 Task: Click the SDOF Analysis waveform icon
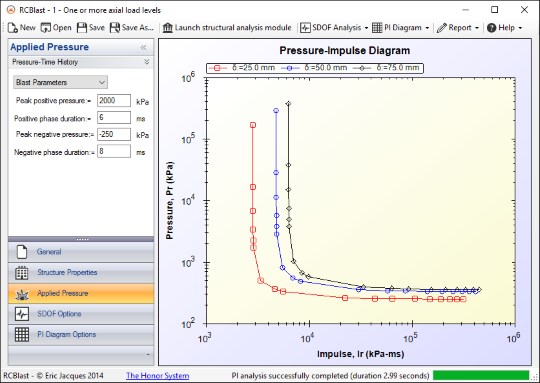tap(305, 28)
